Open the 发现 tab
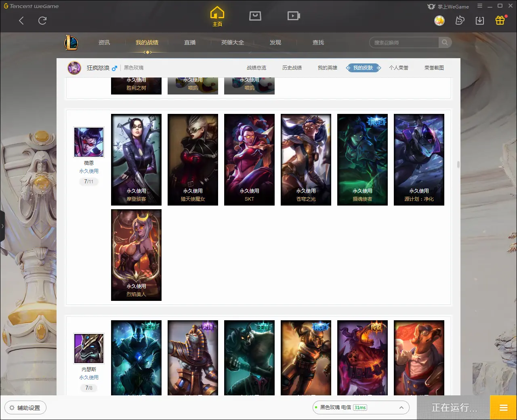 [x=275, y=42]
